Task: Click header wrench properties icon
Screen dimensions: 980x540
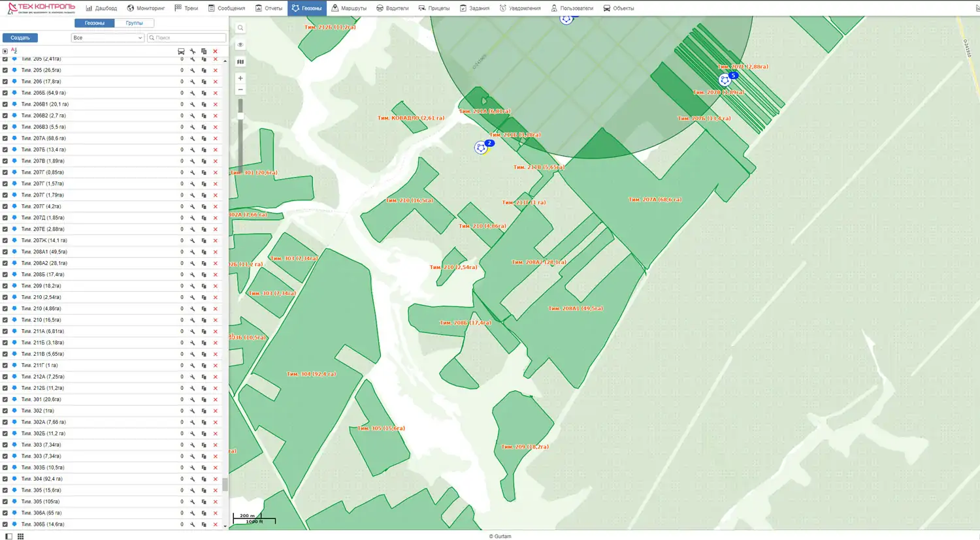Action: (193, 51)
